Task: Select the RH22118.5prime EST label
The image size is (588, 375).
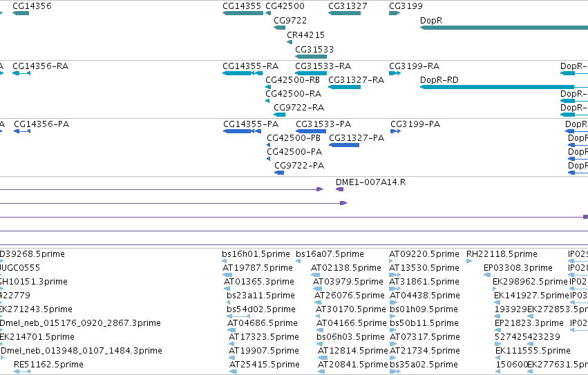Action: pyautogui.click(x=502, y=254)
